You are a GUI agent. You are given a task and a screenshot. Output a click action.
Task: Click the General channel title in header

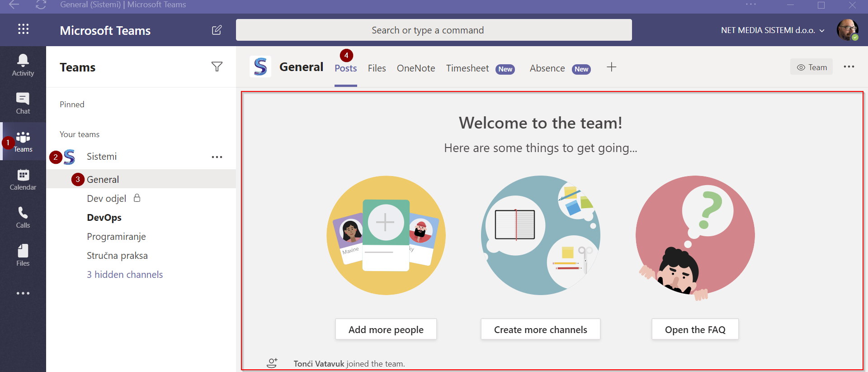pyautogui.click(x=302, y=67)
